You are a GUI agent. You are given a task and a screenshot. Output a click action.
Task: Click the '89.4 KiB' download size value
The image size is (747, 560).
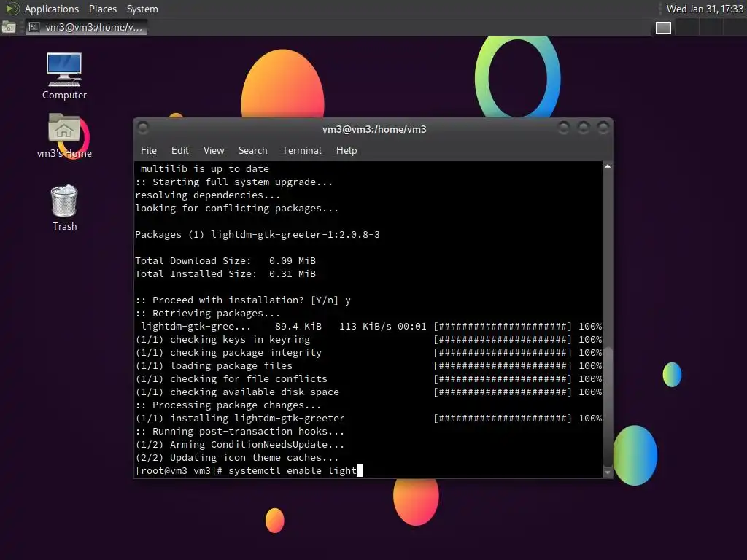coord(298,326)
